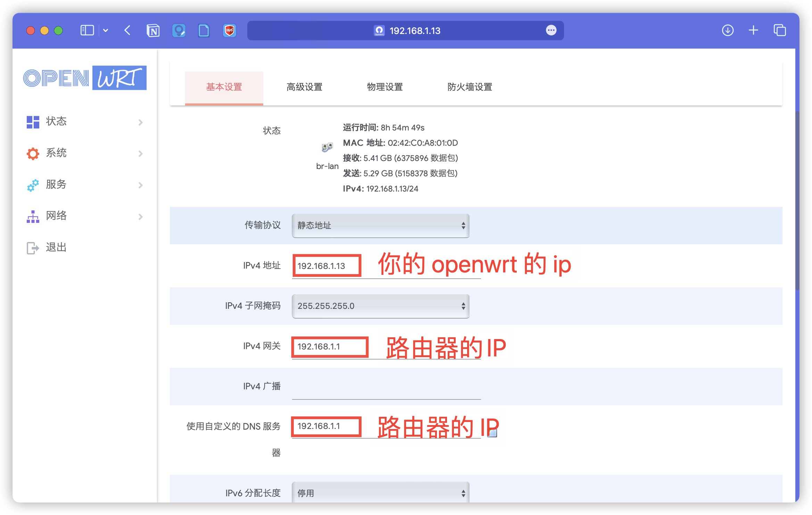The height and width of the screenshot is (515, 812).
Task: Click 退出 to log out
Action: click(x=56, y=247)
